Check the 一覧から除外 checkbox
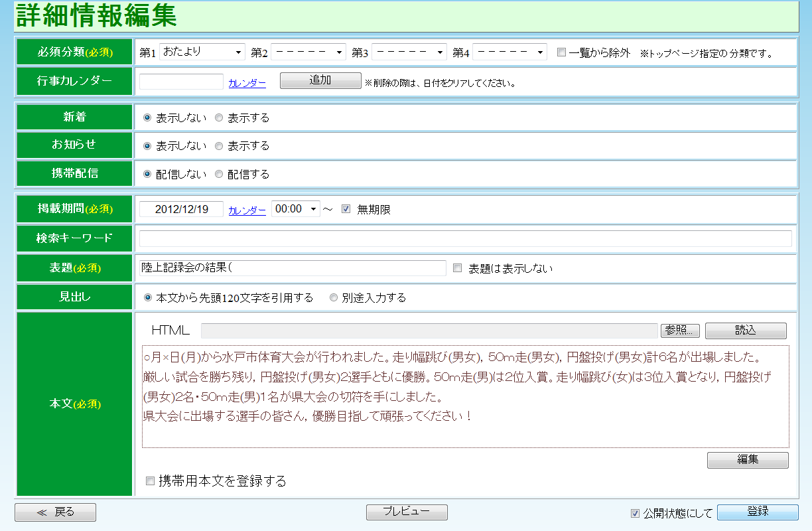This screenshot has width=812, height=531. [561, 52]
